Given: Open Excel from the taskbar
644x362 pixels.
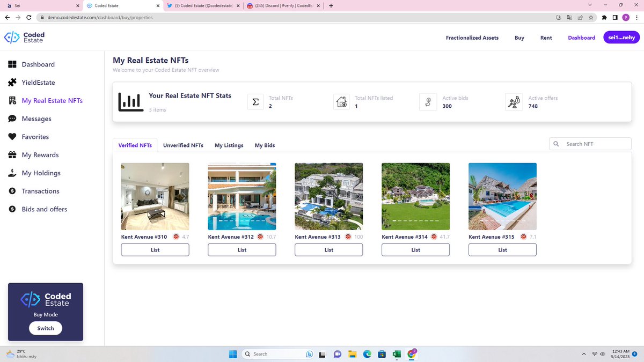Looking at the screenshot, I should 396,354.
